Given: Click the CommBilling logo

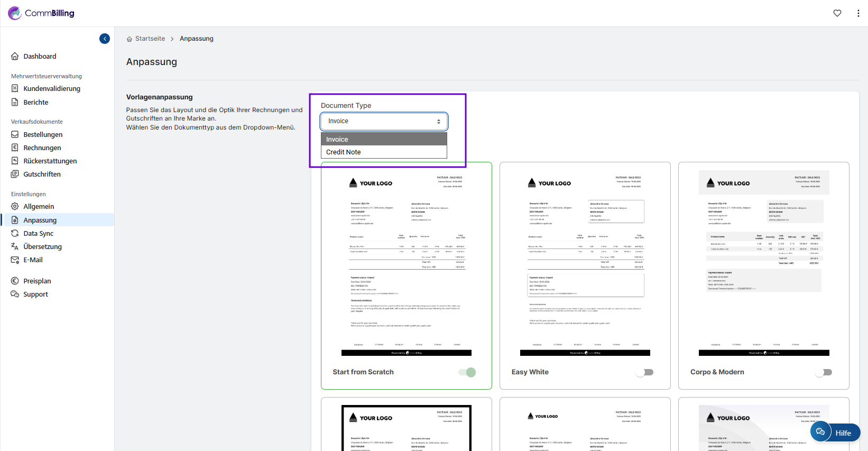Looking at the screenshot, I should click(41, 13).
